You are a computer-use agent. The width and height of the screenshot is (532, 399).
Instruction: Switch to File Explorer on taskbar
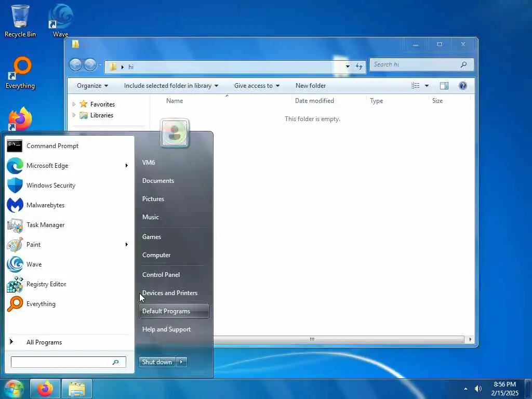pos(77,389)
